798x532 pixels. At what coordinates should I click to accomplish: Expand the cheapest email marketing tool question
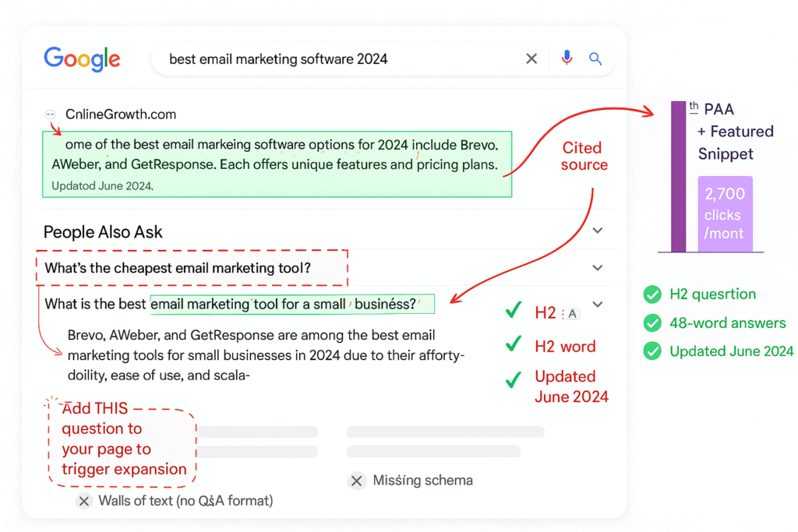(x=597, y=267)
